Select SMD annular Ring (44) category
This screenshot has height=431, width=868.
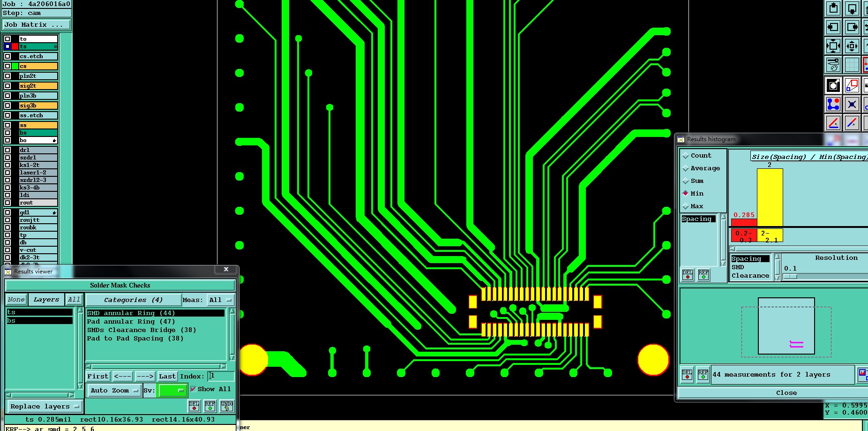(156, 313)
